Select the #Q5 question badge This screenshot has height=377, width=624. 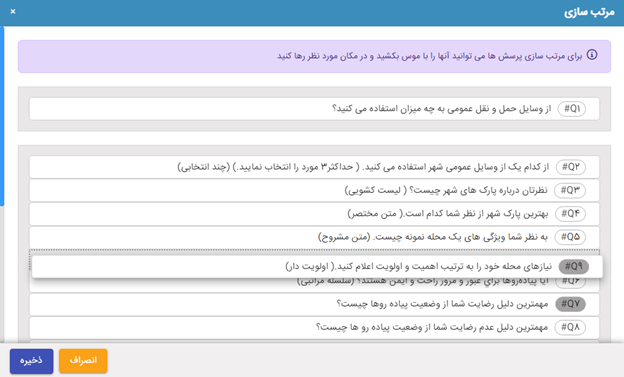point(570,237)
